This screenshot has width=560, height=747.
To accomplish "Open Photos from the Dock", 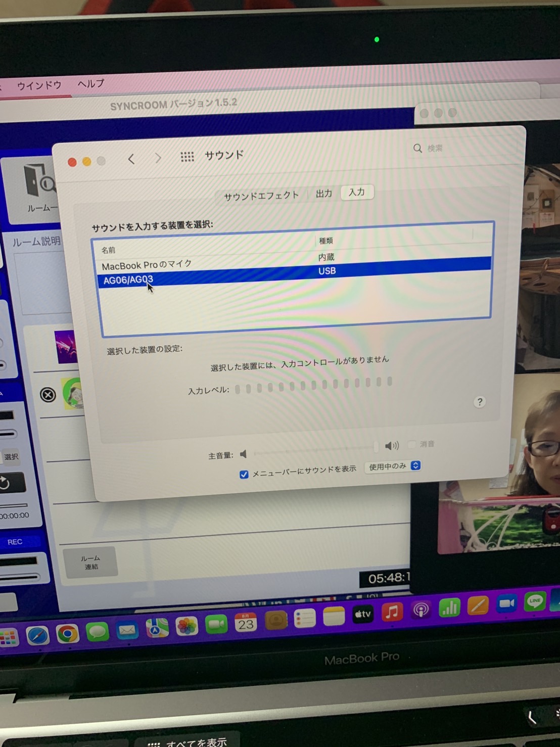I will pos(186,626).
